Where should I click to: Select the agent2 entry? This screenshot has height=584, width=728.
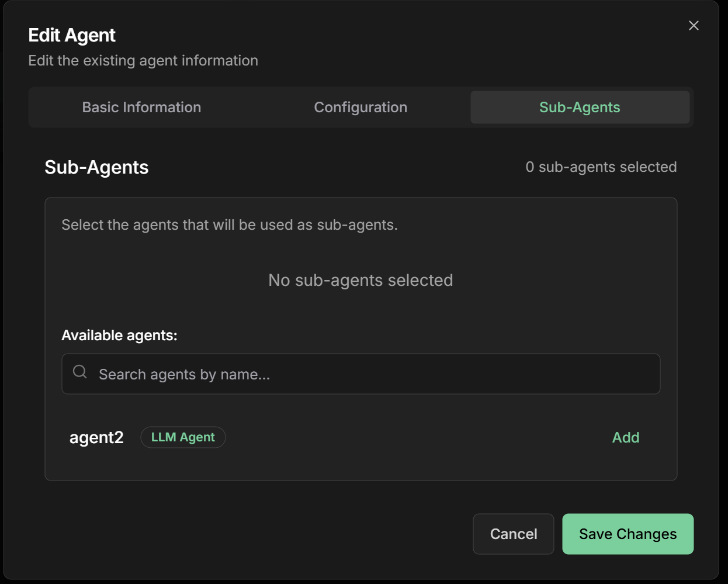96,437
